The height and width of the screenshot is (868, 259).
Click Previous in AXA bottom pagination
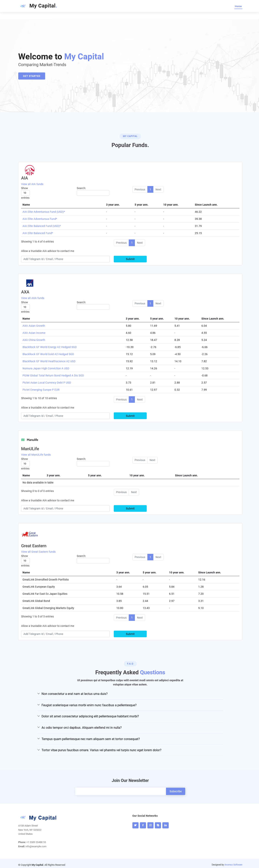121,400
